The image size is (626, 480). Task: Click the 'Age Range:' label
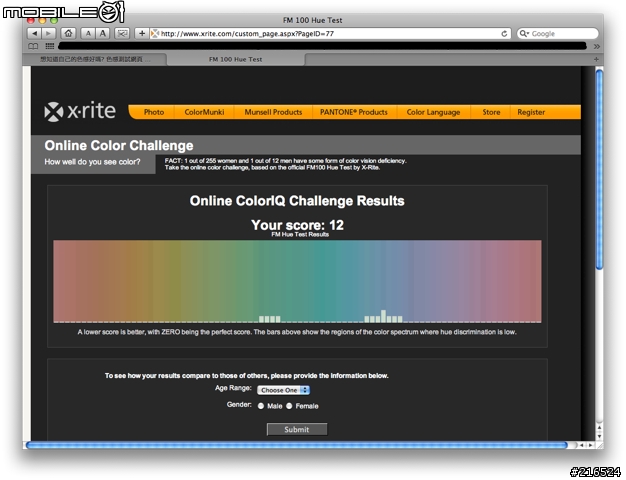(233, 388)
